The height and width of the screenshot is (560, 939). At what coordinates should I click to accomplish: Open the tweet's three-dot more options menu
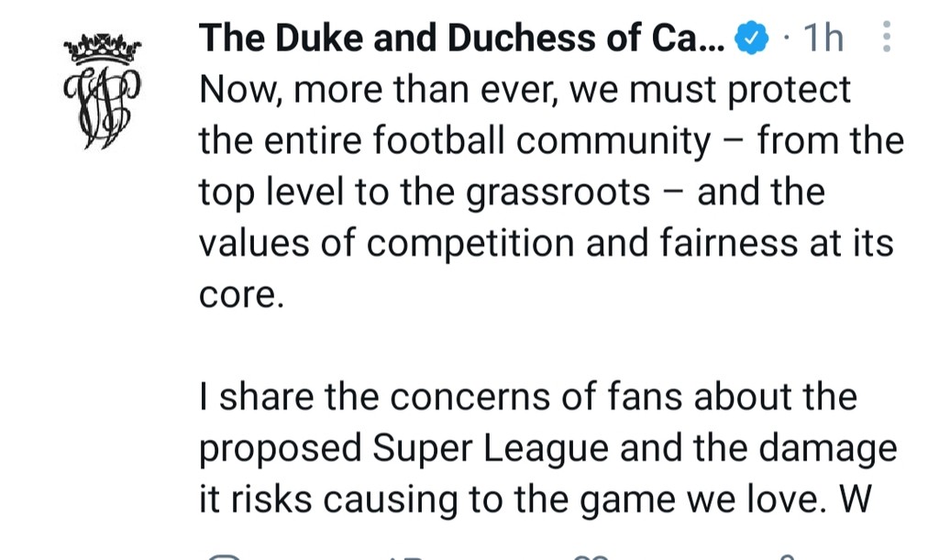(x=885, y=38)
